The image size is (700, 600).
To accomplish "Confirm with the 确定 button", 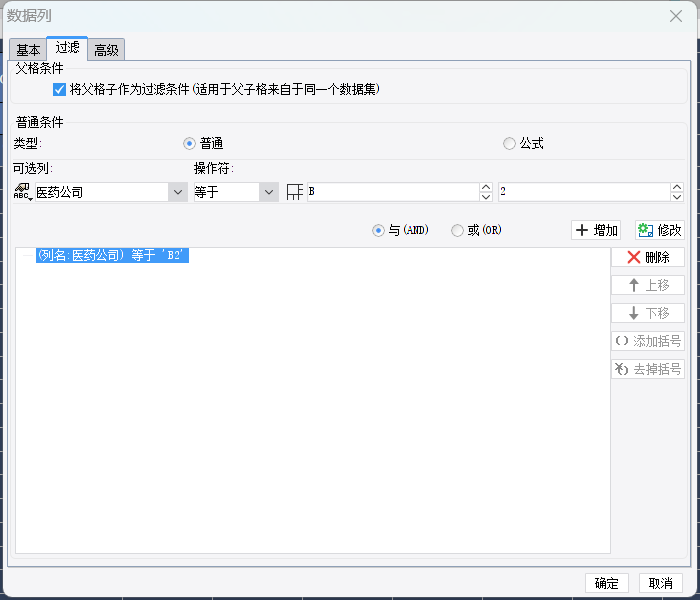I will [607, 583].
